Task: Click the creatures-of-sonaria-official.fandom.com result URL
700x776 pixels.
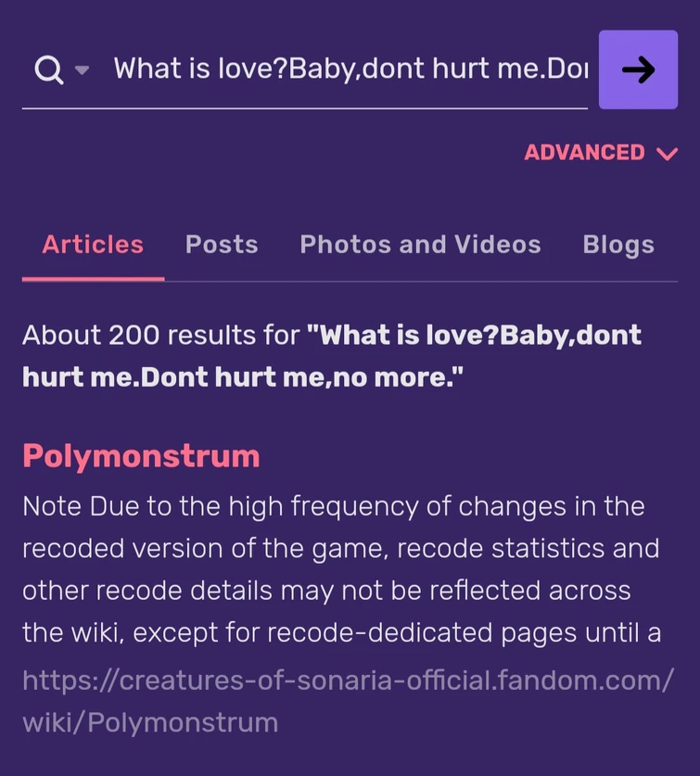Action: 348,681
